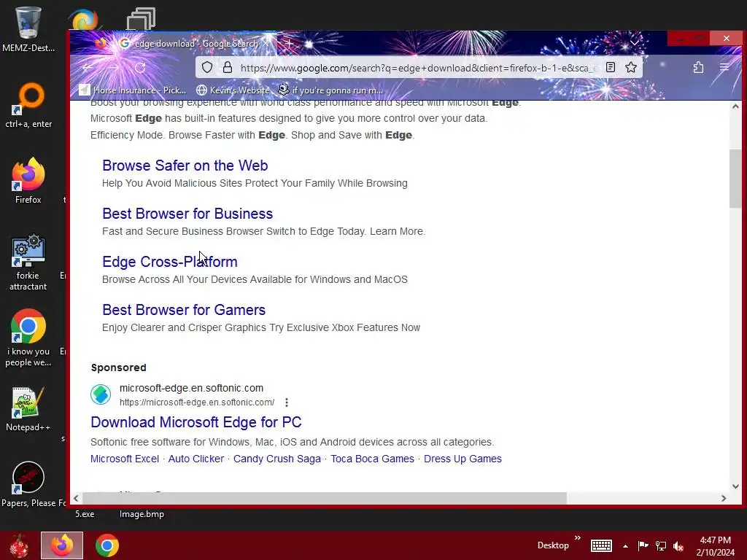Click the vertical scrollbar down arrow

click(x=735, y=486)
